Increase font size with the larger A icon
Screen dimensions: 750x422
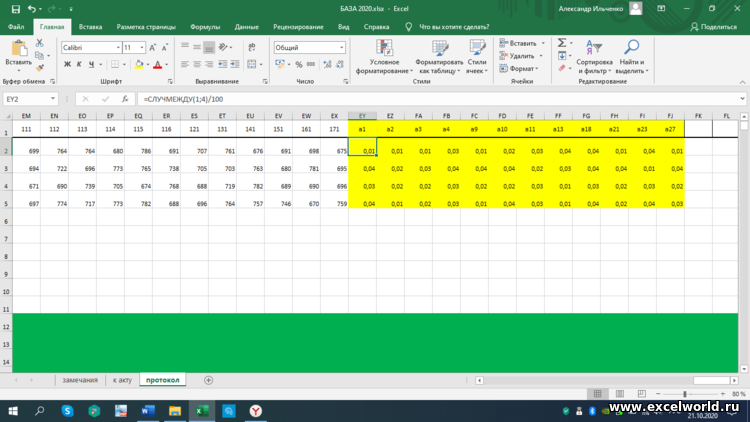click(153, 47)
